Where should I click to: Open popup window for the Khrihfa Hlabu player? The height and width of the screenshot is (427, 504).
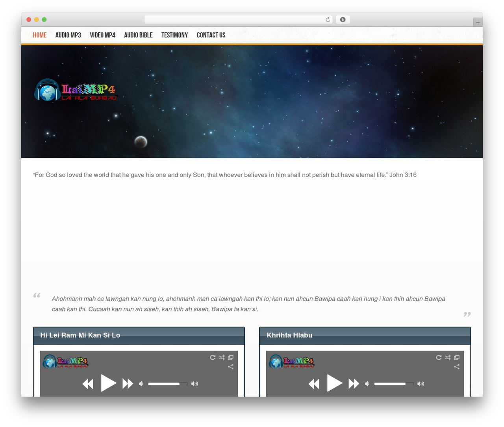[457, 357]
